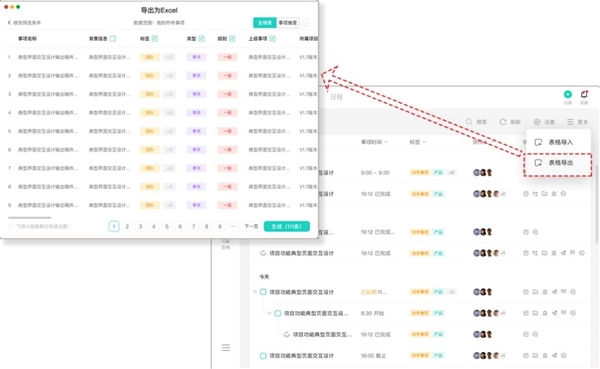This screenshot has width=600, height=369.
Task: Click the 生成 (111条) button
Action: [x=287, y=226]
